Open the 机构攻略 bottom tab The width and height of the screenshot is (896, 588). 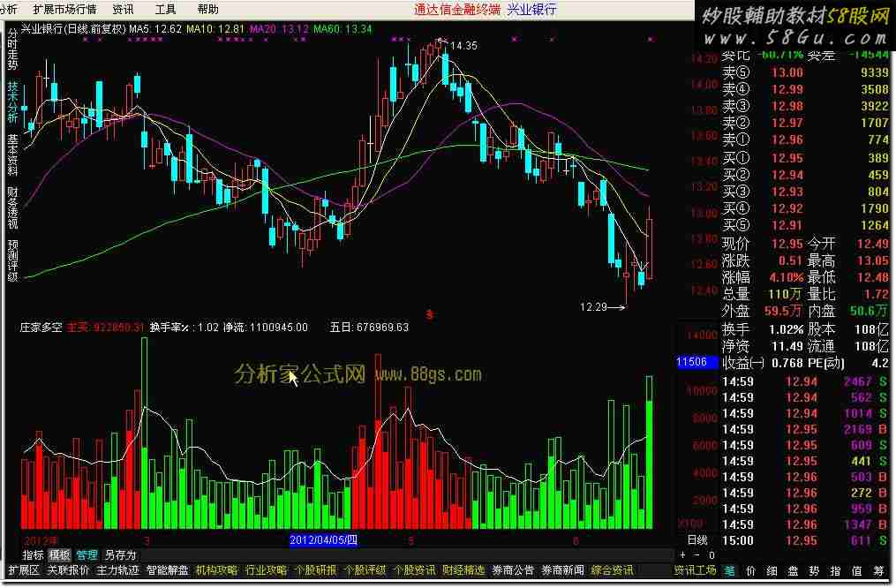pos(216,570)
